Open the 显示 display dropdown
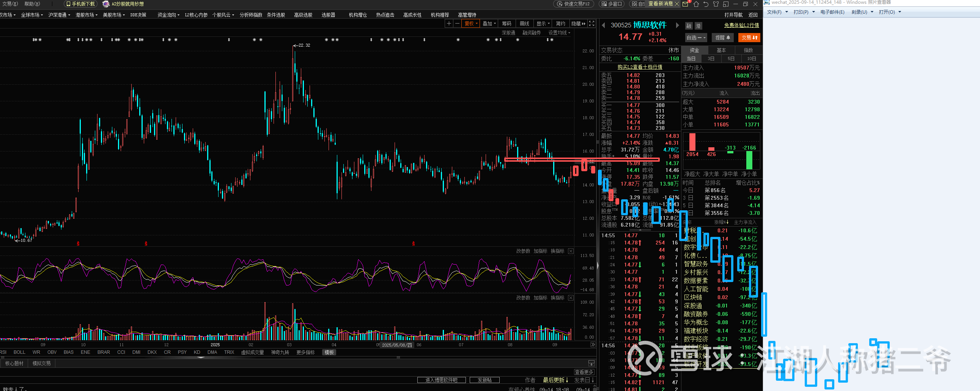 click(x=543, y=24)
